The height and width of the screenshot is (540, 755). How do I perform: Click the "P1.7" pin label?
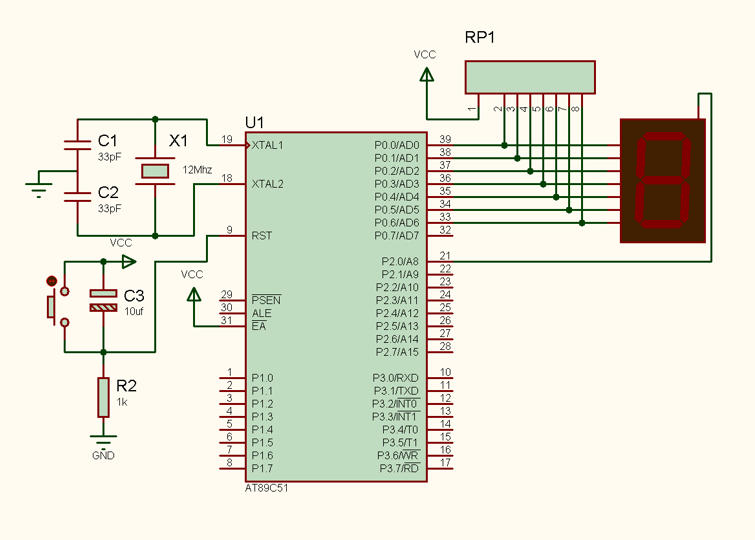pyautogui.click(x=262, y=469)
